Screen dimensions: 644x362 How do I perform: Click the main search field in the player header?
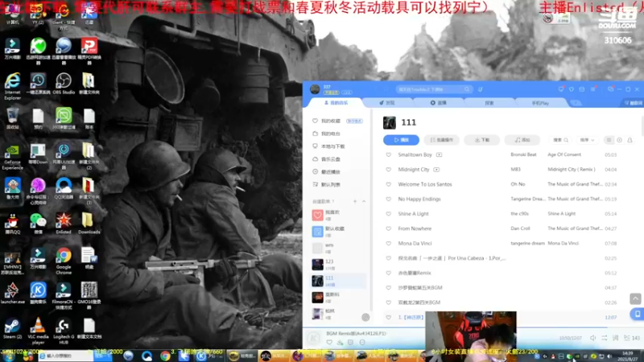[x=433, y=89]
